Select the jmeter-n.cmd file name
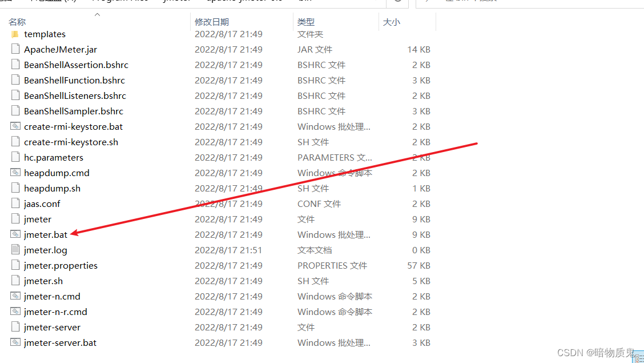The width and height of the screenshot is (644, 363). pyautogui.click(x=52, y=296)
